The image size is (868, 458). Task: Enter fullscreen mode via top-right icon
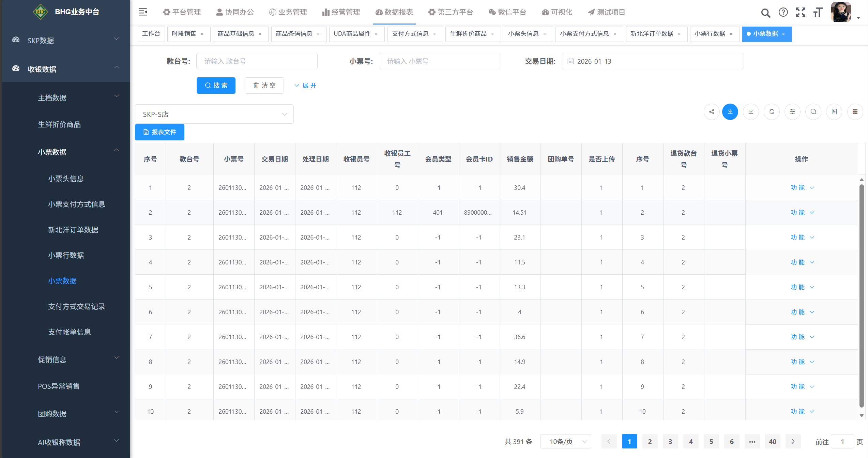(x=801, y=13)
